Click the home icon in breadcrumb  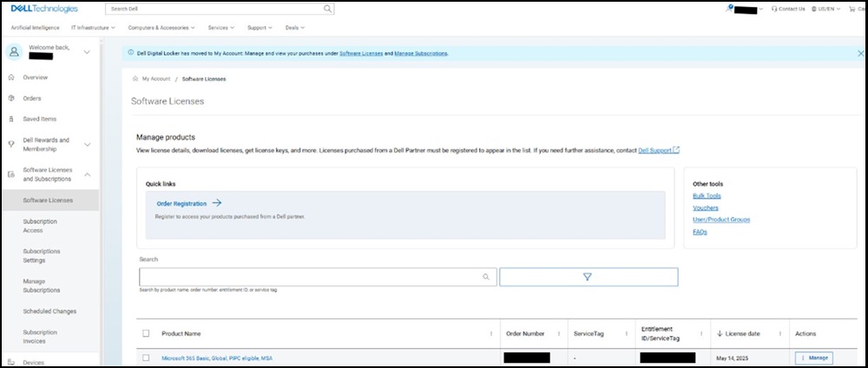tap(135, 79)
